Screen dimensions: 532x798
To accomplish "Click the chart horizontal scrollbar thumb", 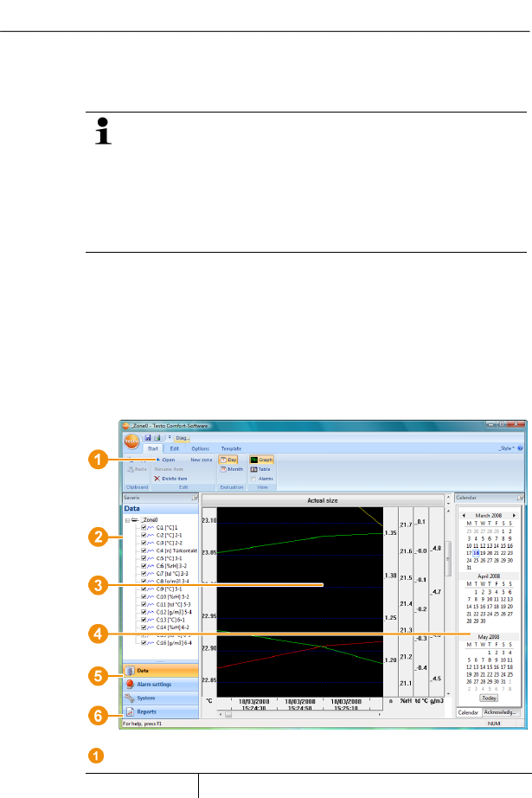I will point(228,715).
